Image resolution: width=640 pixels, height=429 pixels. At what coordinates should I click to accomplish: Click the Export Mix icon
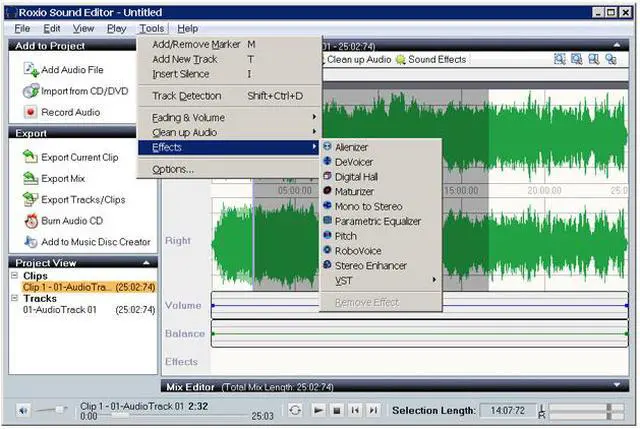tap(30, 178)
